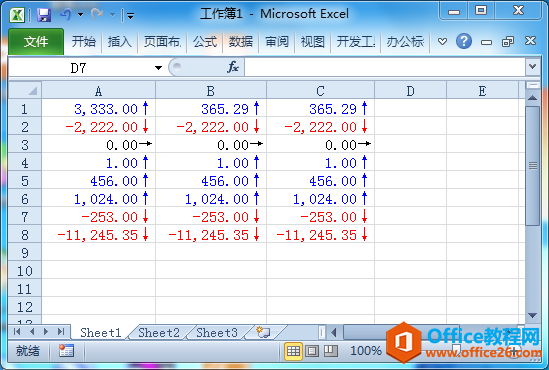Switch to the 视图 ribbon tab

[x=313, y=42]
